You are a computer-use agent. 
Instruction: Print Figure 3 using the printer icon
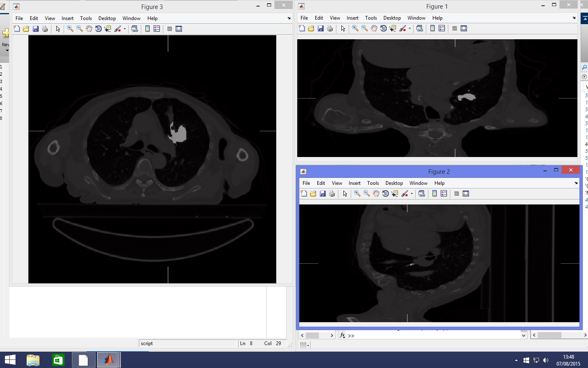(45, 29)
